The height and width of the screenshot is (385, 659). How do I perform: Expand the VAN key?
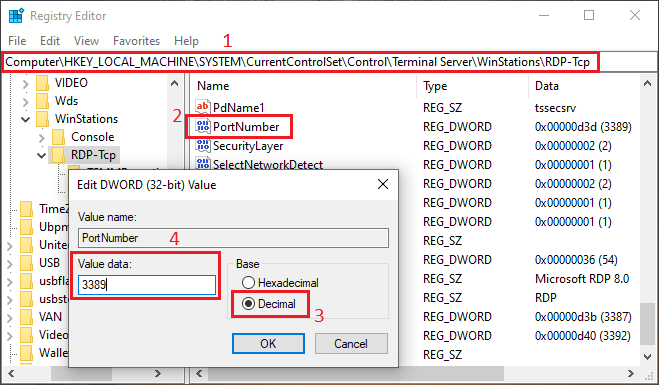pyautogui.click(x=10, y=317)
